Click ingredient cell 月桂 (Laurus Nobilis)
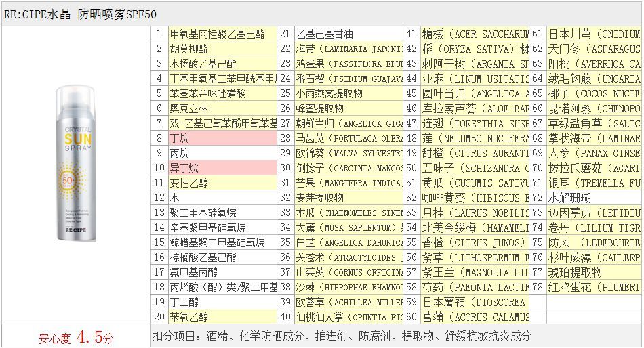 [475, 213]
